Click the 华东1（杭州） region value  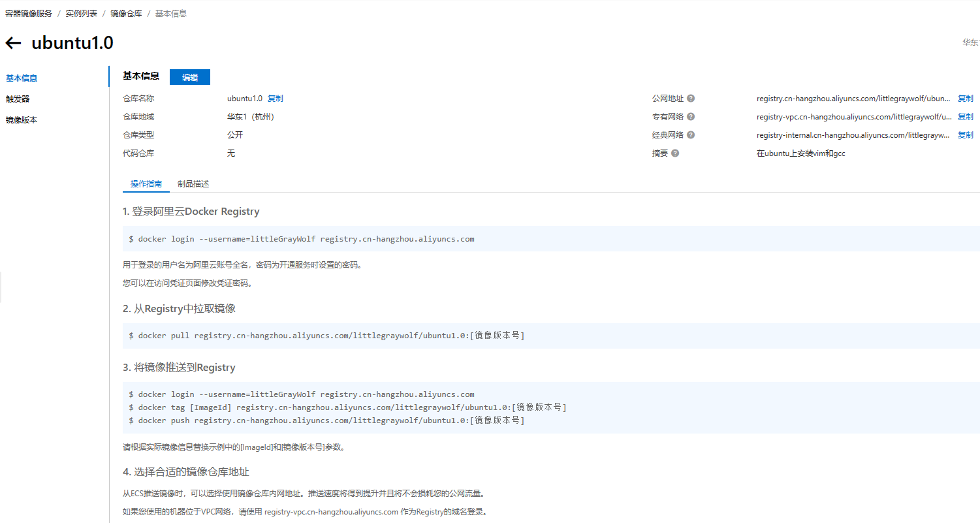[x=251, y=117]
